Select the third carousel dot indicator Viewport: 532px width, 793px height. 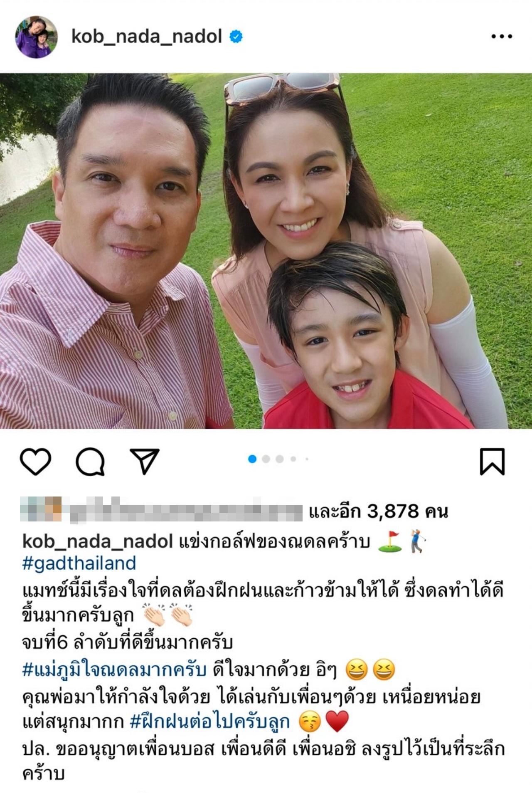point(280,459)
